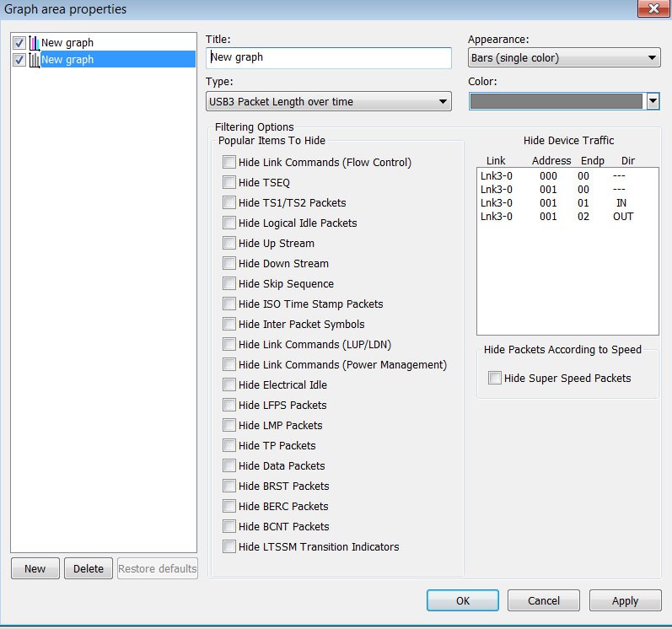Open the Color picker dropdown arrow

tap(653, 101)
